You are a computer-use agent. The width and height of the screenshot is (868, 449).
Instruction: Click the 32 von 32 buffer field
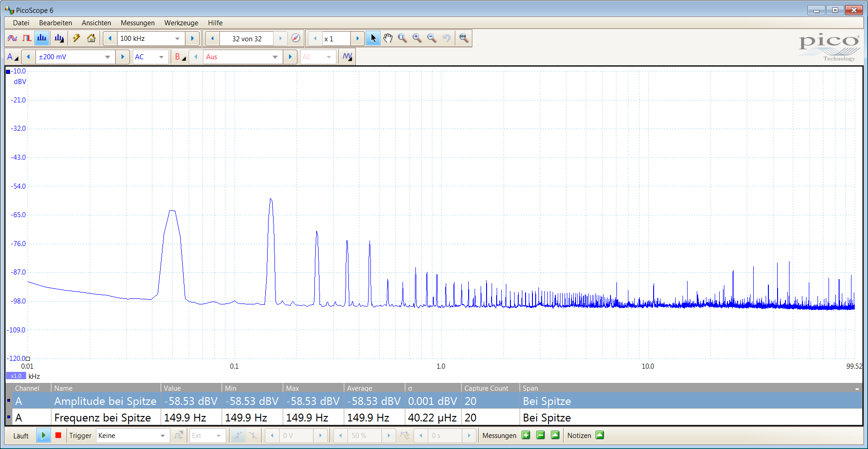coord(246,39)
